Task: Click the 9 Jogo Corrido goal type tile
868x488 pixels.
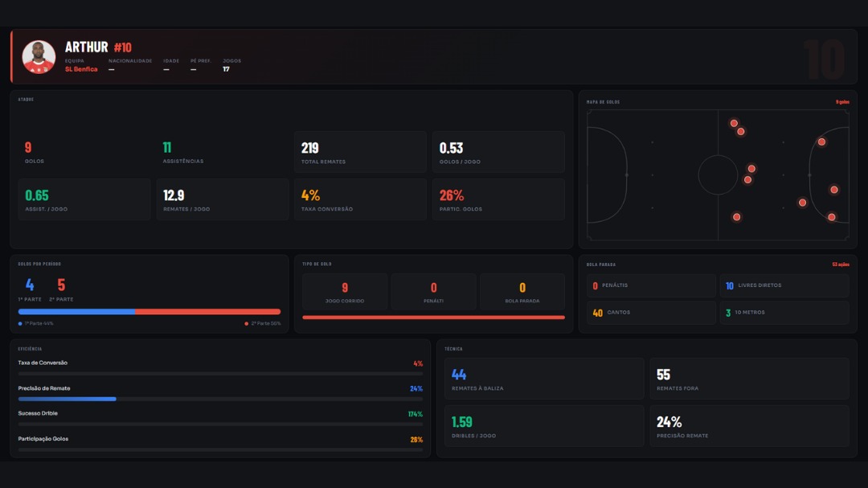Action: point(345,292)
